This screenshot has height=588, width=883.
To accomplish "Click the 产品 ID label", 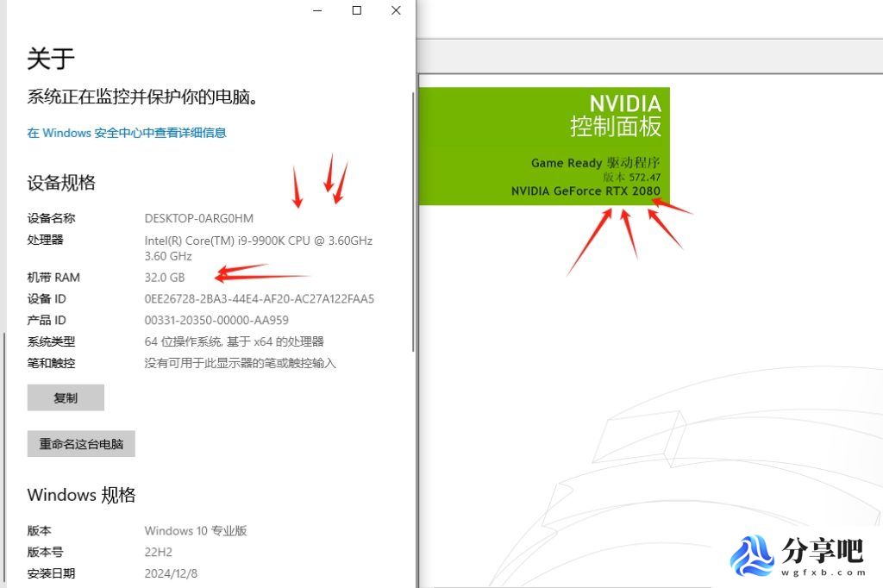I will 47,320.
